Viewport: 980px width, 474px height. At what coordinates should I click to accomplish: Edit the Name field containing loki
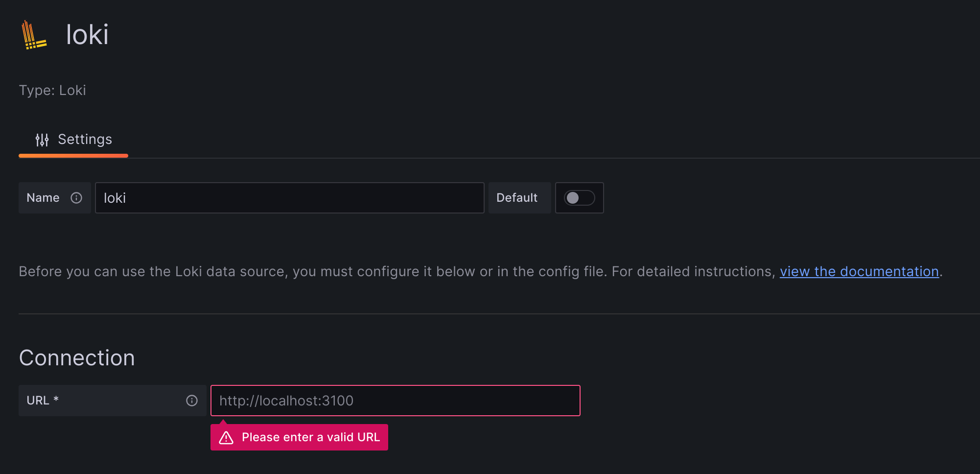coord(289,198)
